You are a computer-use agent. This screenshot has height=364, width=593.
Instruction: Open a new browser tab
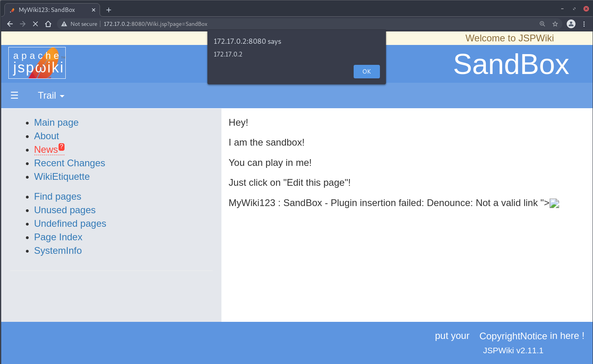click(x=109, y=10)
